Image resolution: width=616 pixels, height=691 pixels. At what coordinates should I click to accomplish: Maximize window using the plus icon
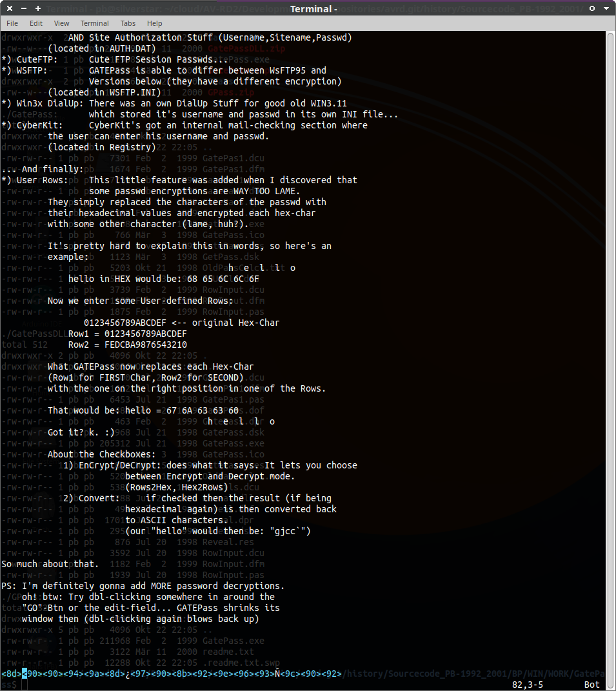(38, 8)
